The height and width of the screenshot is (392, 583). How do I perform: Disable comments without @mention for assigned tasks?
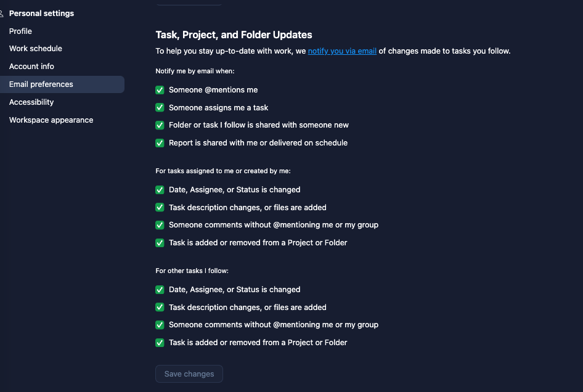pos(160,225)
